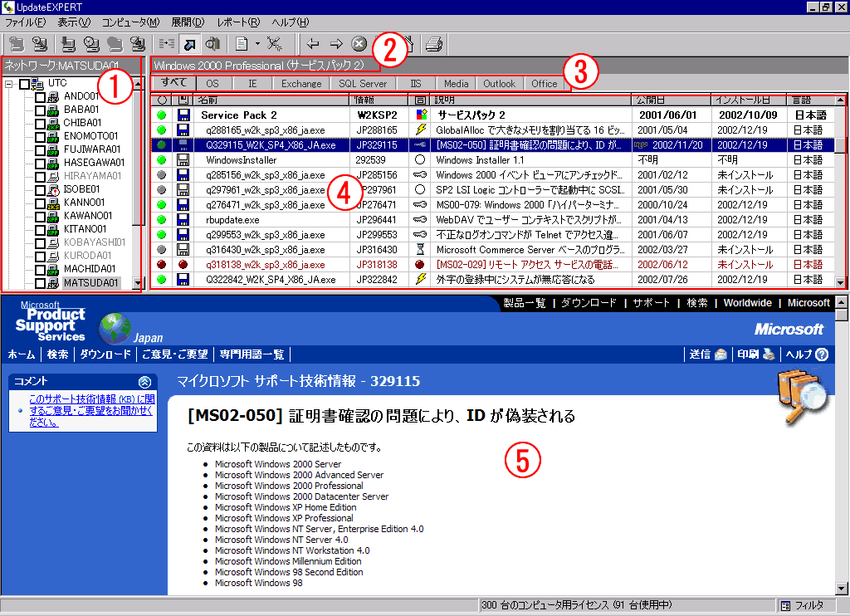The image size is (850, 616).
Task: Click the crossed tools filter icon in the toolbar
Action: point(275,44)
